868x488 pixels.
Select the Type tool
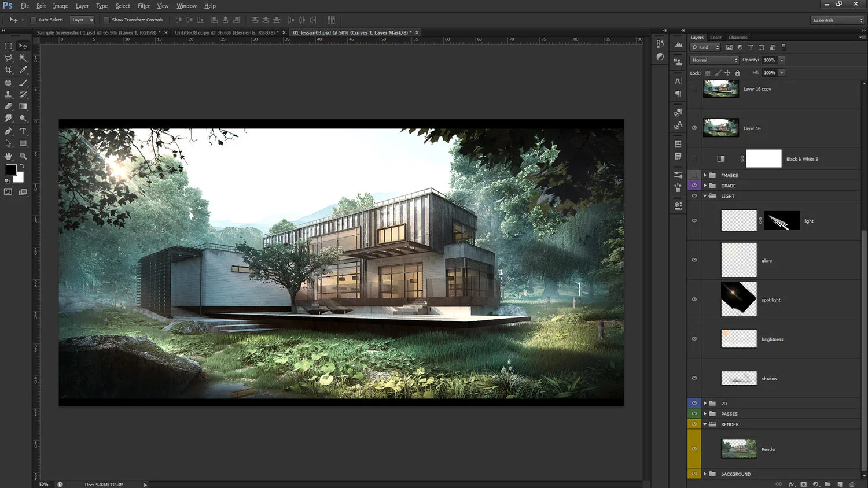click(x=23, y=131)
